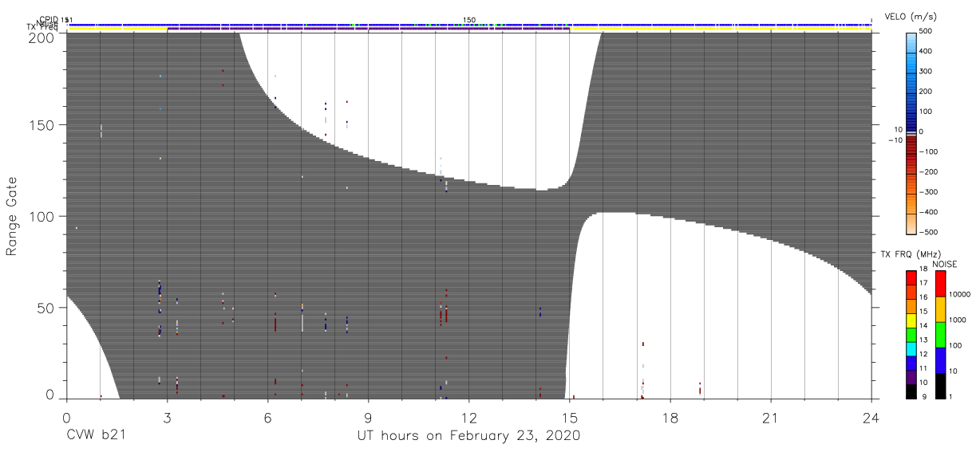The height and width of the screenshot is (452, 980).
Task: Click the 'NOISE' legend title
Action: pyautogui.click(x=944, y=265)
